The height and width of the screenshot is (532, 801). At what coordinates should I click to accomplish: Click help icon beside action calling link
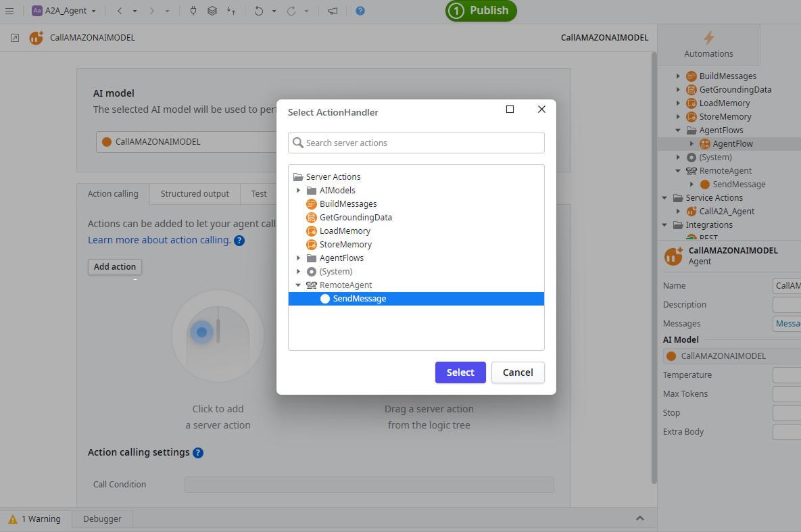coord(239,240)
